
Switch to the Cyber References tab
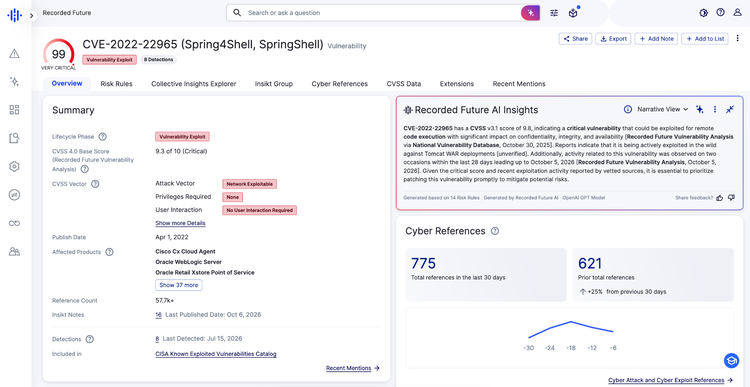340,84
